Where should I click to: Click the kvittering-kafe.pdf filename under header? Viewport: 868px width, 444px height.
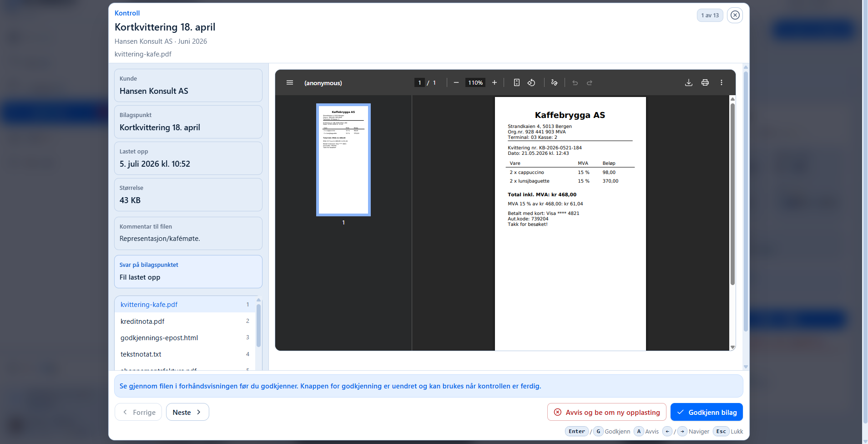pyautogui.click(x=143, y=54)
